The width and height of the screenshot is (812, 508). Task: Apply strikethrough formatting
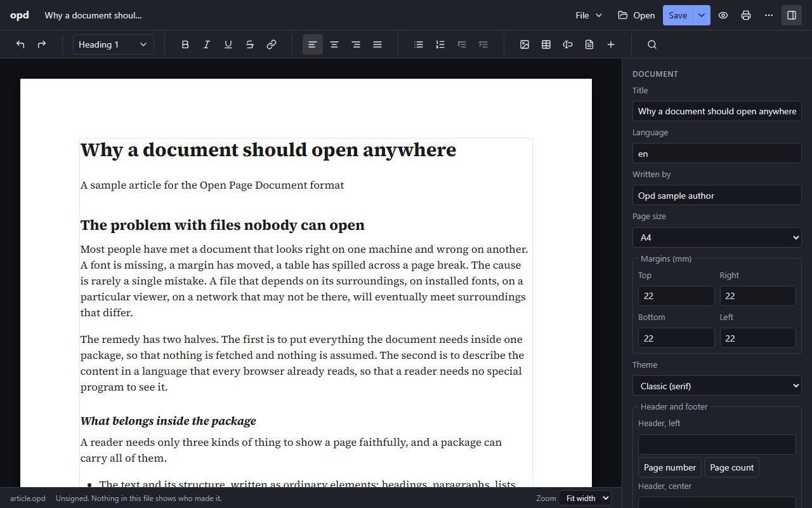(x=250, y=44)
